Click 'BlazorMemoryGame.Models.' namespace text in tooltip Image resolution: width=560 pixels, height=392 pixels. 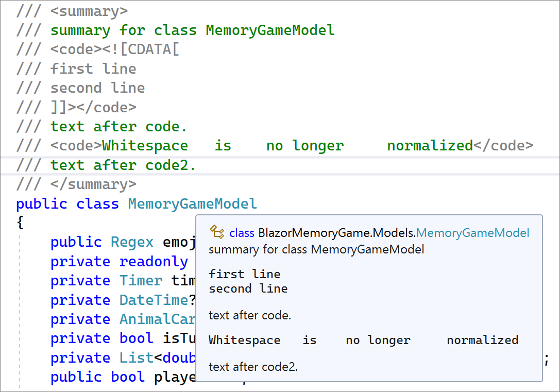tap(337, 233)
